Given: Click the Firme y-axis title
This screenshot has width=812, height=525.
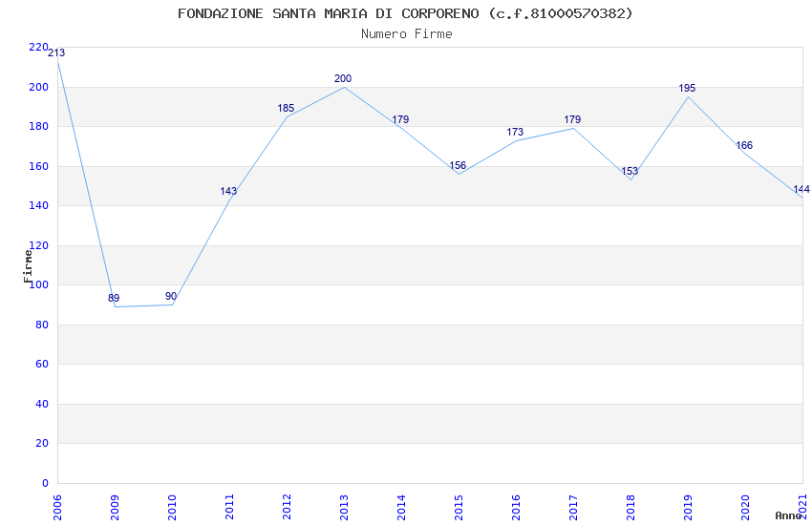Looking at the screenshot, I should click(x=28, y=266).
